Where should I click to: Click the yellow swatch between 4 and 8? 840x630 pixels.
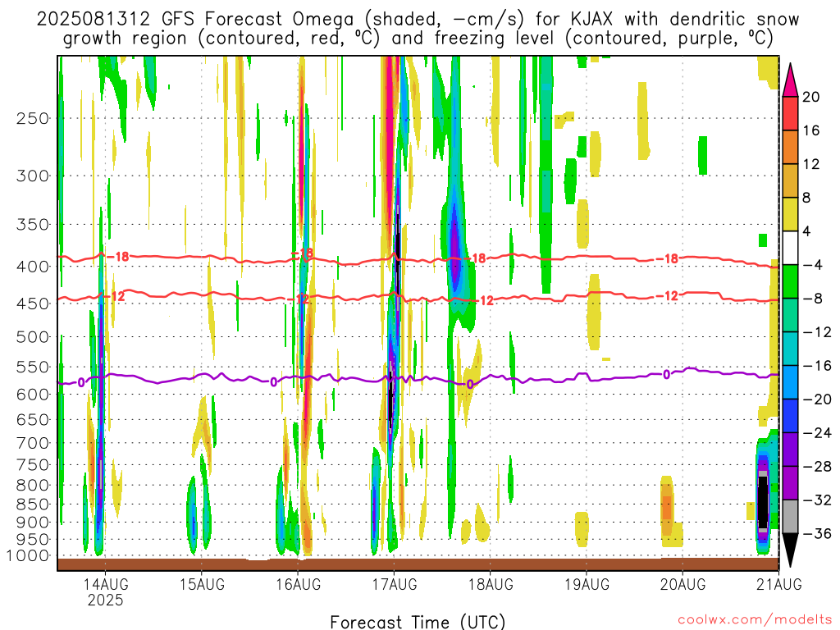point(790,214)
